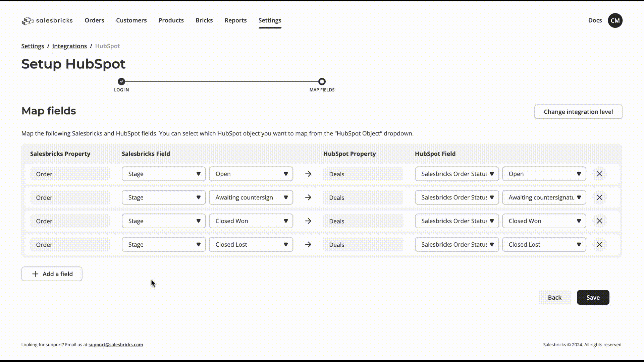Expand the Closed Won Salesbricks value dropdown
The width and height of the screenshot is (644, 362).
[251, 221]
